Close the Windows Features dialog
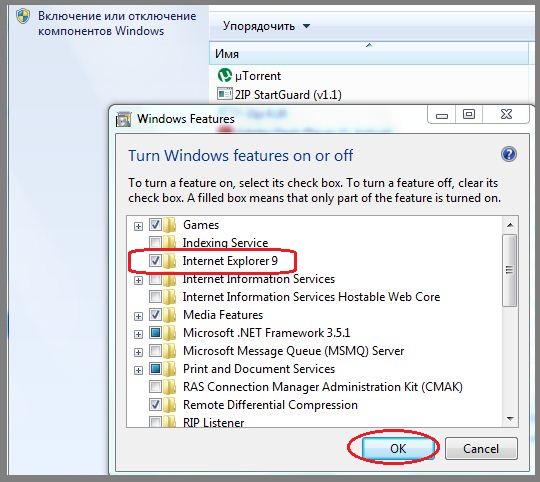The height and width of the screenshot is (482, 540). [506, 114]
